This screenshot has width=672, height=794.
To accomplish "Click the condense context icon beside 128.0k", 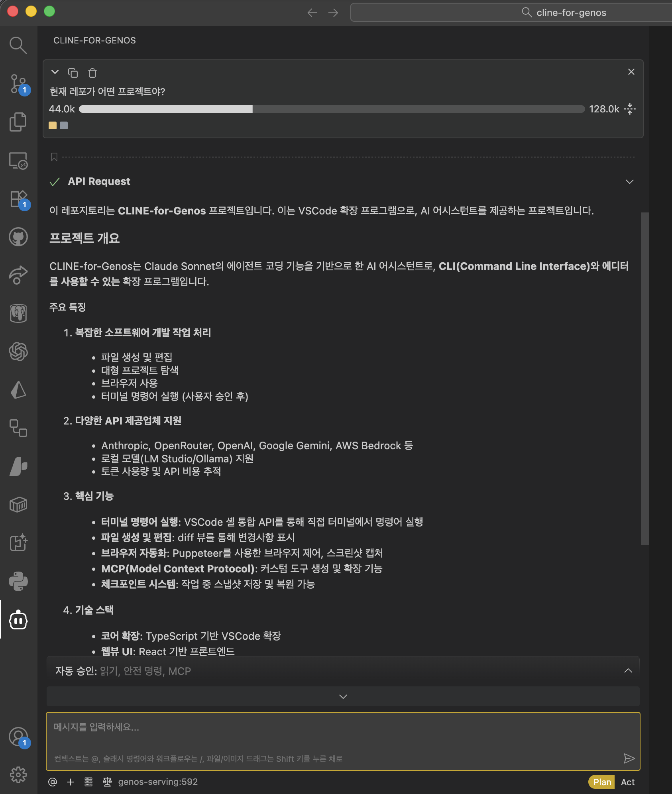I will 630,109.
